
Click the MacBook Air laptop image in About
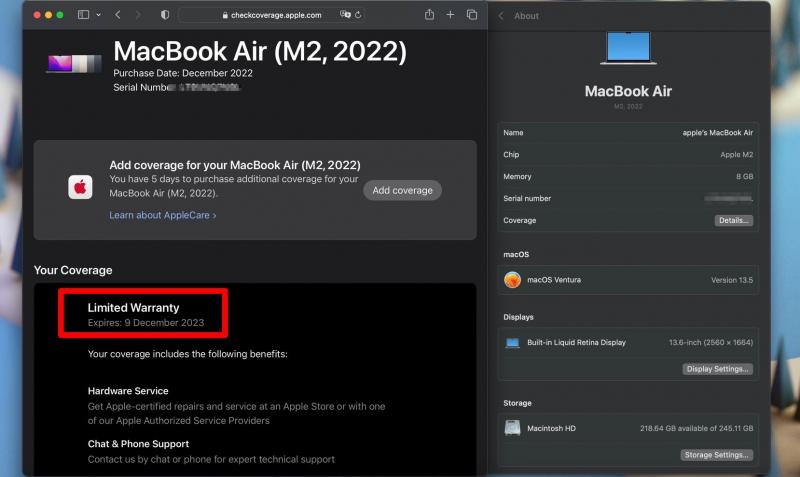[x=628, y=48]
